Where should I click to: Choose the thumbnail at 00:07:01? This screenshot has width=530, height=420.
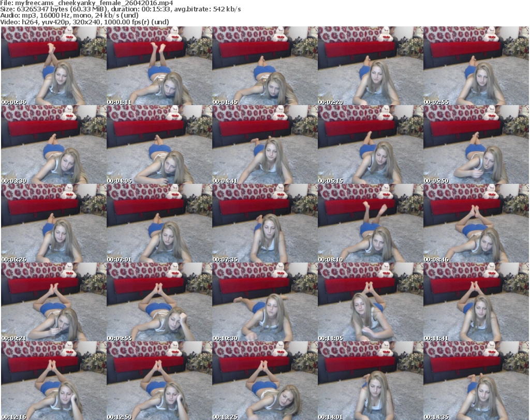159,224
